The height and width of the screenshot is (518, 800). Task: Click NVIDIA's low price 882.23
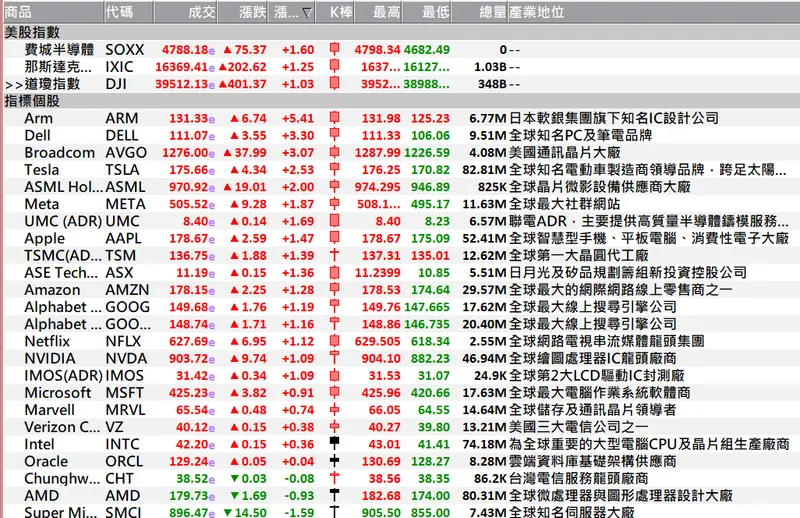tap(430, 358)
